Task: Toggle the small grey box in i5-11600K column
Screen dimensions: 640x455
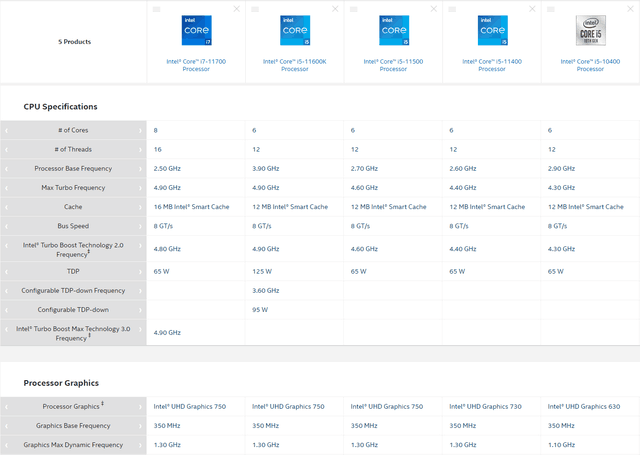Action: (255, 9)
